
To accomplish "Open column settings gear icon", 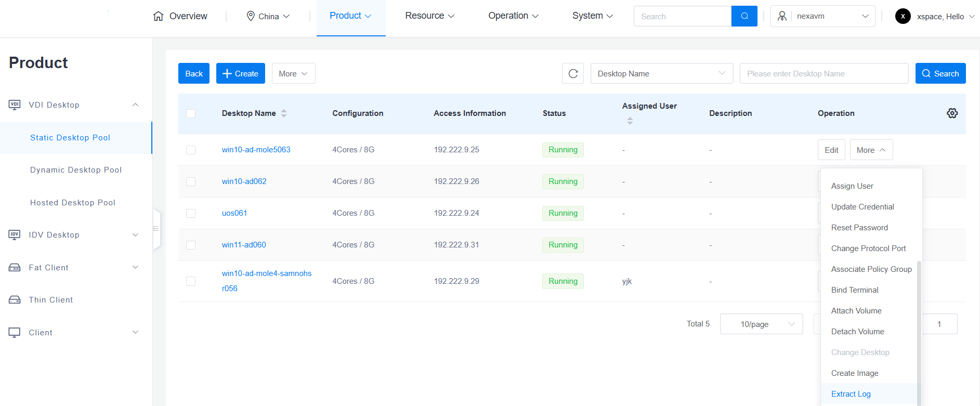I will tap(952, 113).
